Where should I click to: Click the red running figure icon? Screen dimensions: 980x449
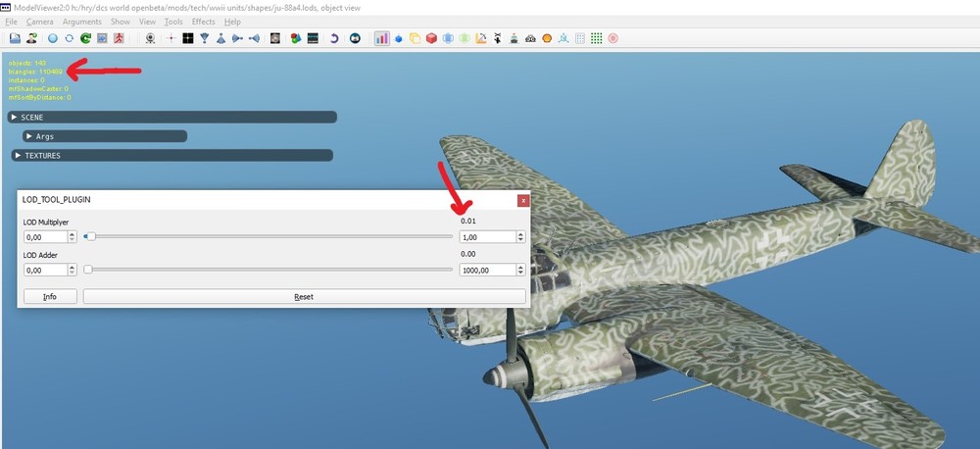point(119,38)
